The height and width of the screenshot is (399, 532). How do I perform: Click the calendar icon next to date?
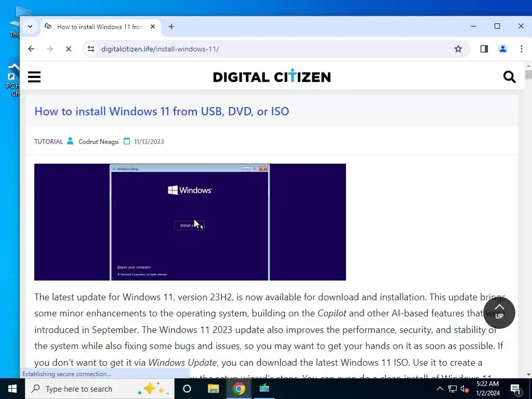pyautogui.click(x=127, y=141)
